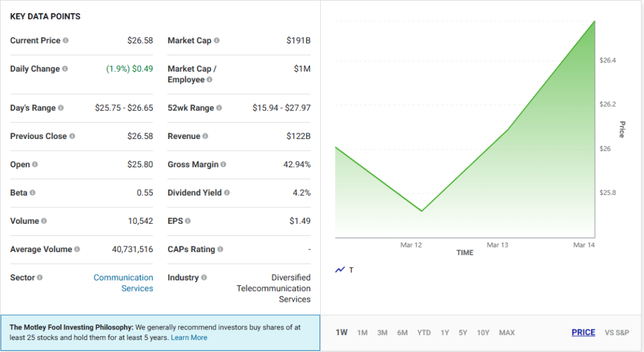Click the $15.94 - $27.97 range value
The image size is (644, 352).
[281, 107]
